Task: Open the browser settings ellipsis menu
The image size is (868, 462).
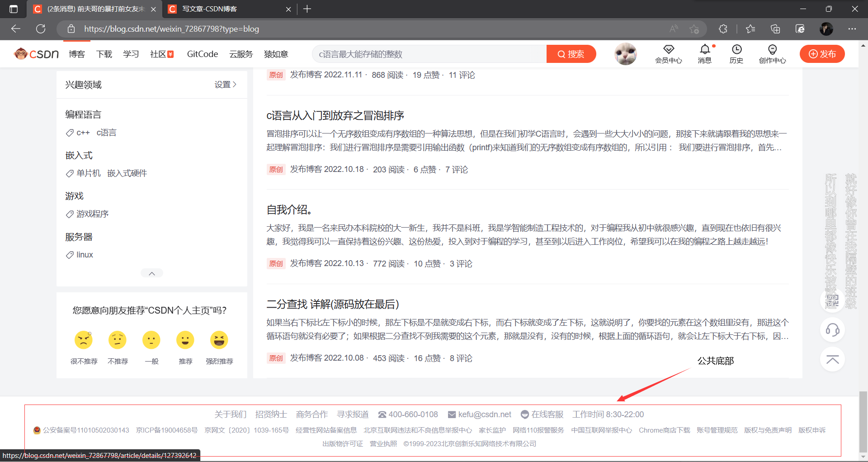Action: 852,29
